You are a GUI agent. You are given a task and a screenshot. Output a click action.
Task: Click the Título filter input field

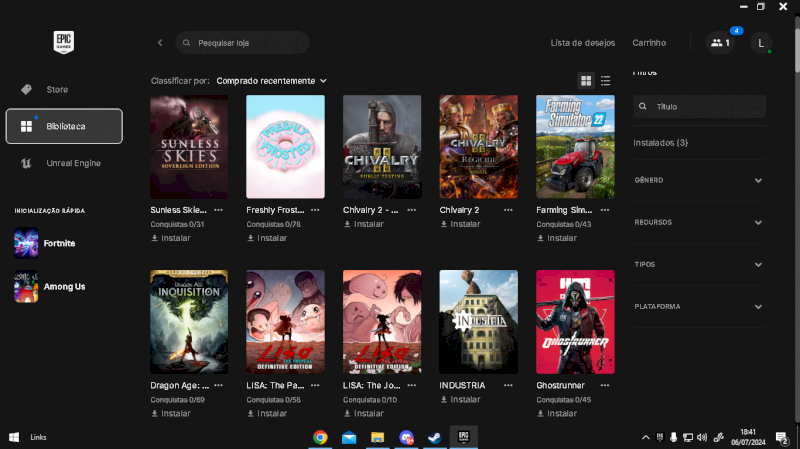(699, 107)
